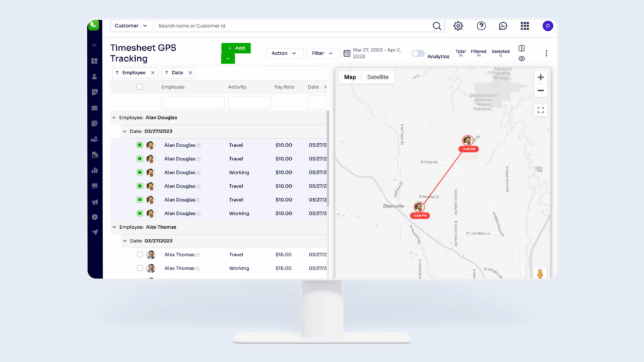Click the column layout icon above the eye

[x=523, y=49]
